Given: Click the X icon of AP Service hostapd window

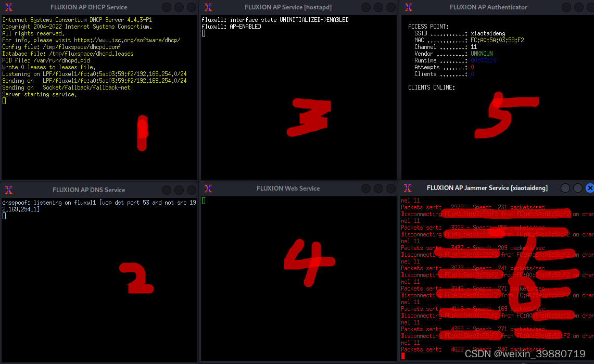Looking at the screenshot, I should tap(208, 7).
